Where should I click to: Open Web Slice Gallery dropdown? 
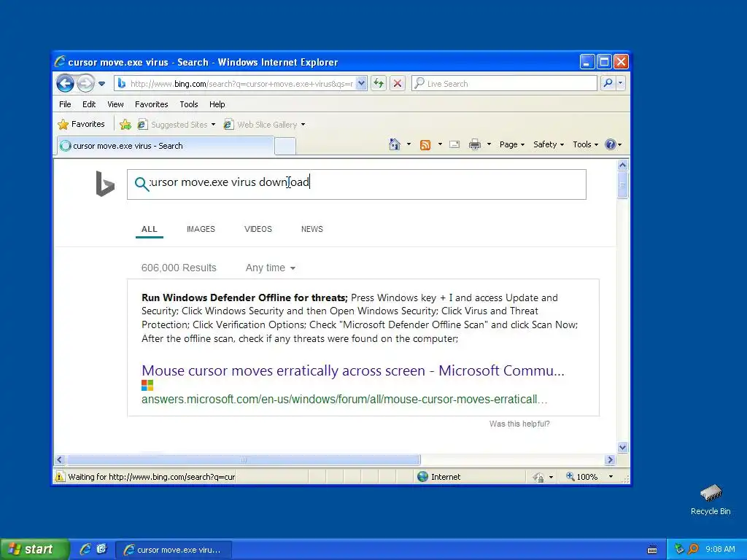264,124
